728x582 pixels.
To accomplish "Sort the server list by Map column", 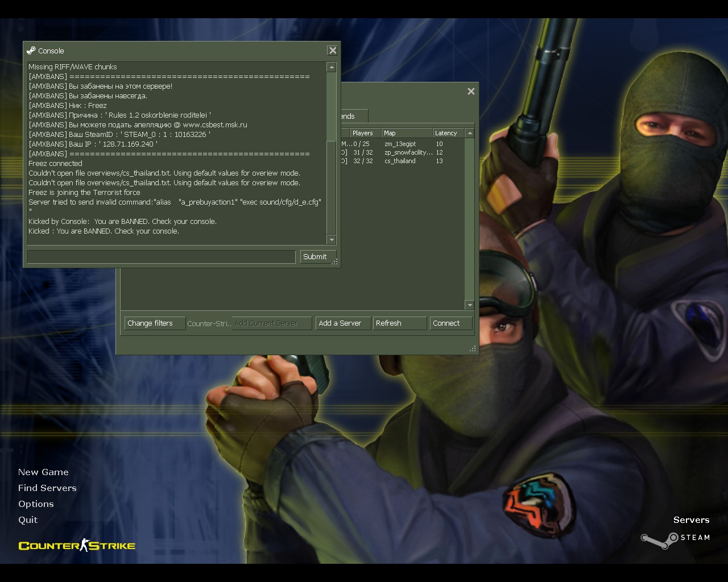I will click(x=406, y=133).
